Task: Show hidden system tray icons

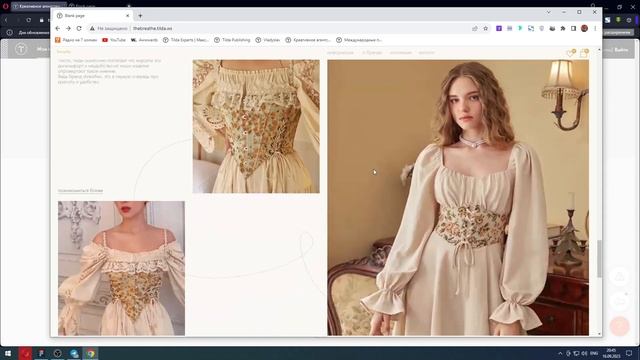Action: (560, 353)
